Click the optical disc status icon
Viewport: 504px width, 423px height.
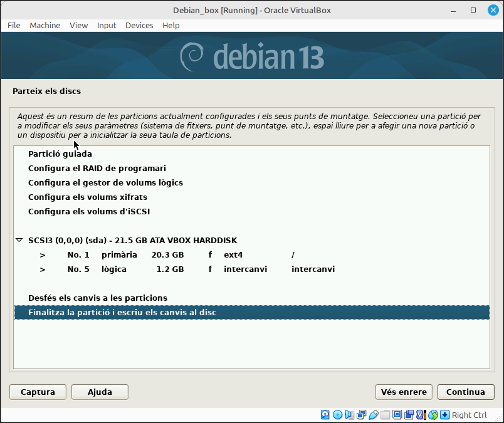(x=337, y=415)
